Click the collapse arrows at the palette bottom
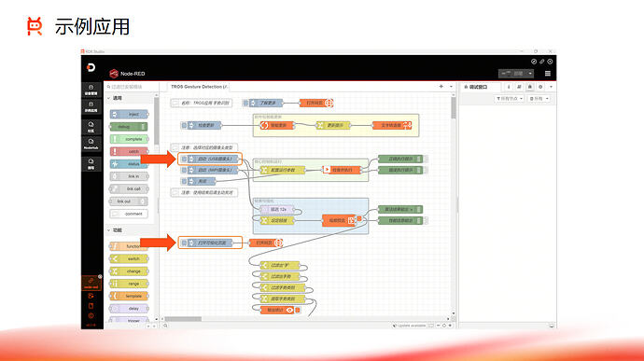Screen dimensions: 644x361 pos(151,326)
